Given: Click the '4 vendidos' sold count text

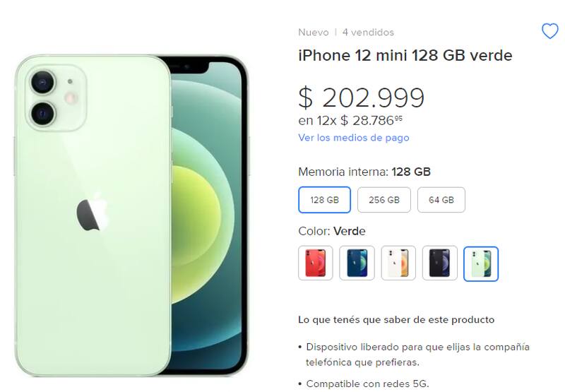Looking at the screenshot, I should coord(368,32).
